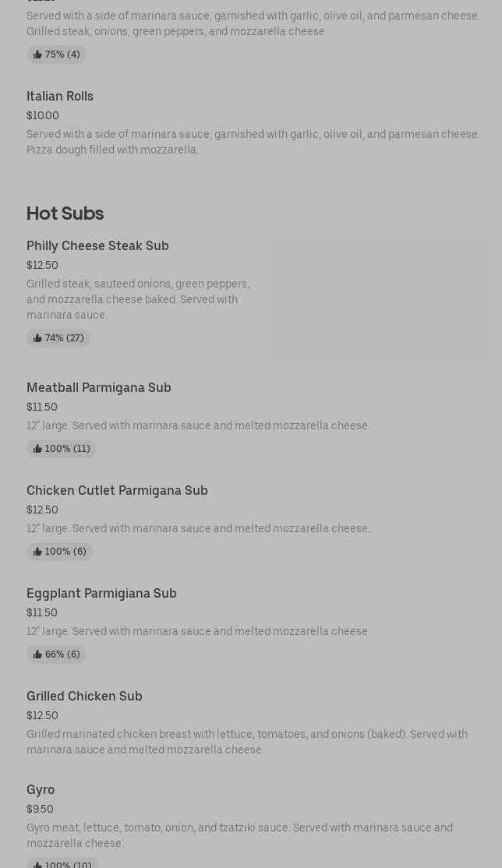Click the thumbs-up icon under the Gyro item

tap(37, 864)
